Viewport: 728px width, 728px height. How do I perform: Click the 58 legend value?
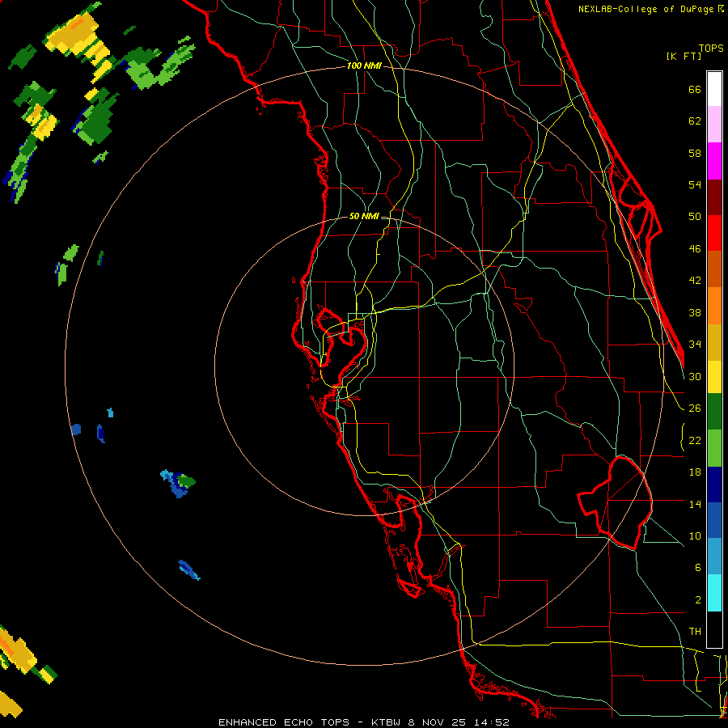[695, 153]
